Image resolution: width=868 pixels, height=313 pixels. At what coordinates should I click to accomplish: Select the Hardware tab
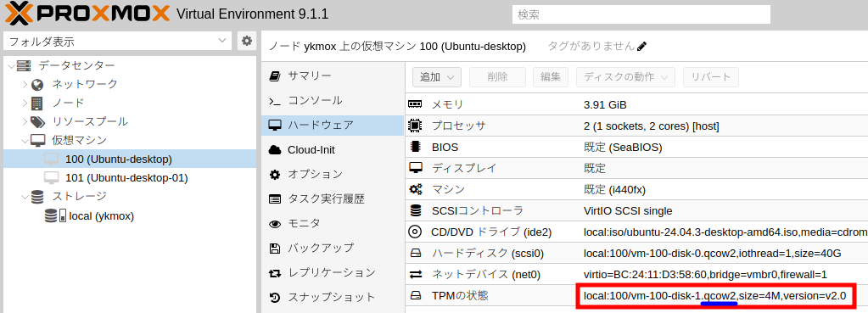(x=333, y=126)
